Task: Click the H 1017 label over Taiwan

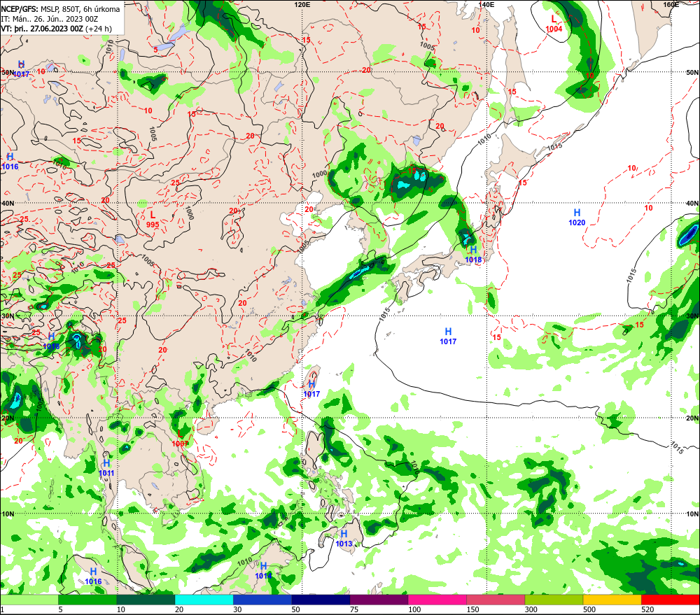Action: [x=311, y=389]
